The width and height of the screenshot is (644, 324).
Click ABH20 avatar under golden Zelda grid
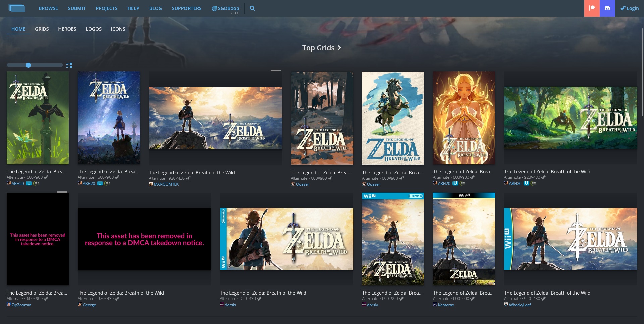(x=435, y=183)
